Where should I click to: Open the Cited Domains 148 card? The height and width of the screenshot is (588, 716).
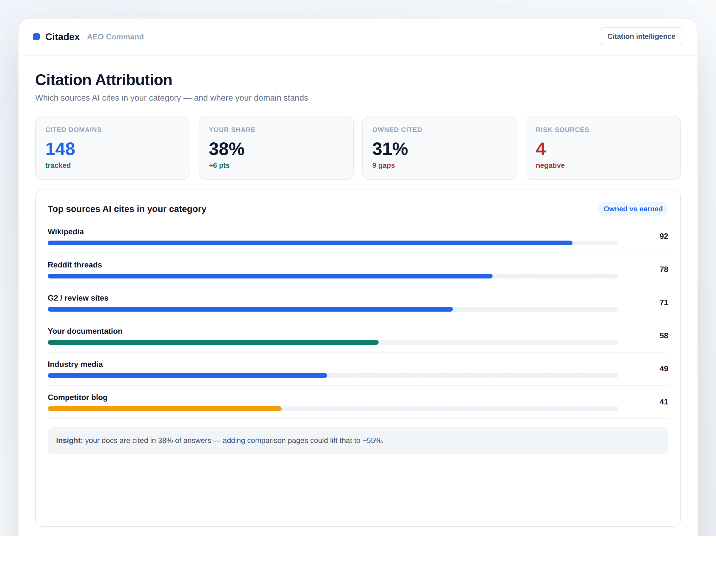click(x=113, y=148)
